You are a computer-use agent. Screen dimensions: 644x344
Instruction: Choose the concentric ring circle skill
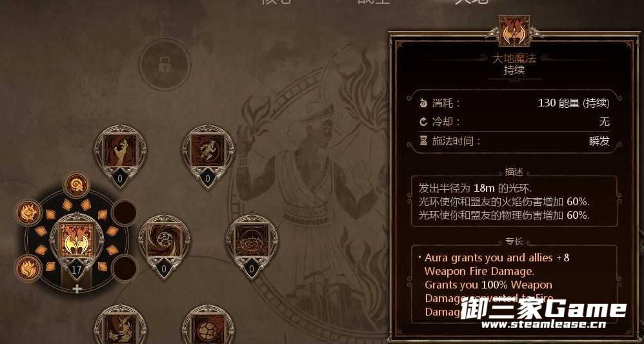(x=252, y=241)
